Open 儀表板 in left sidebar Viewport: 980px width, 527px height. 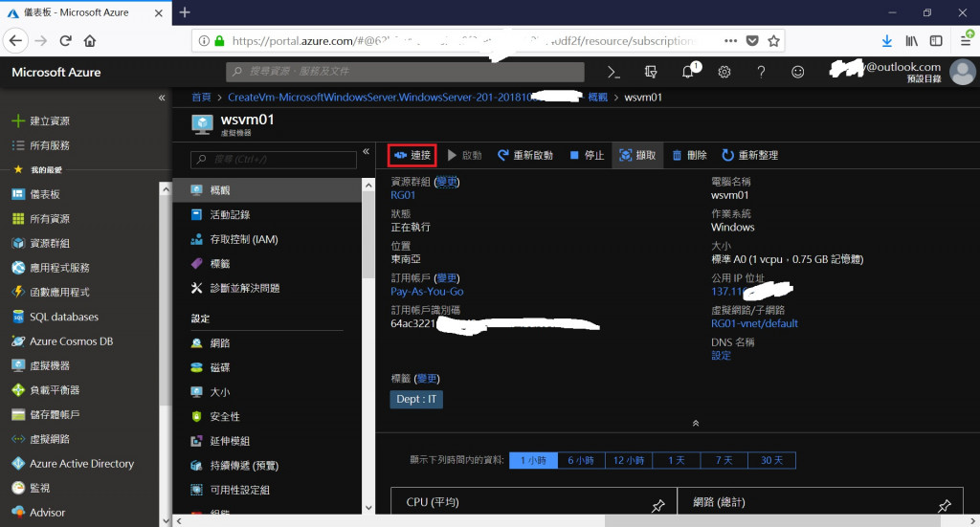click(x=36, y=194)
